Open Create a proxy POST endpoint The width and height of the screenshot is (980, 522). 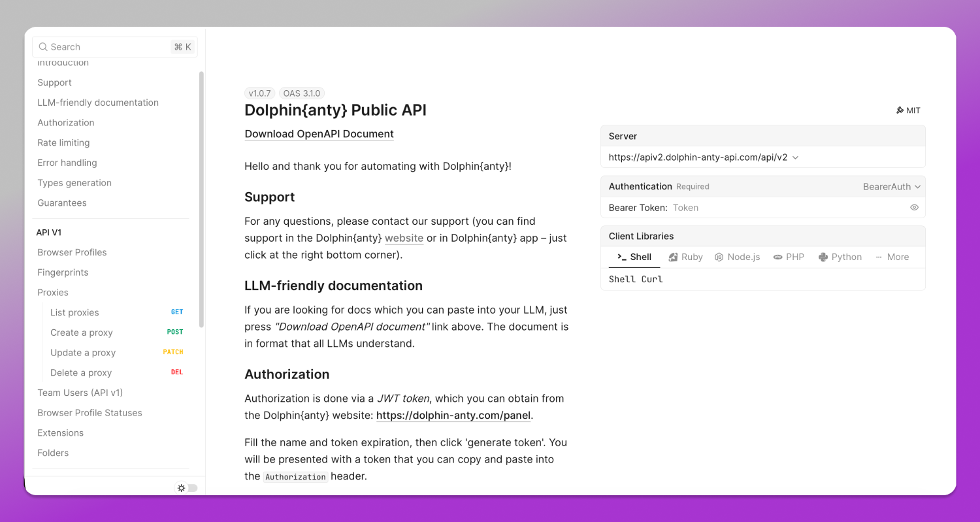click(117, 333)
